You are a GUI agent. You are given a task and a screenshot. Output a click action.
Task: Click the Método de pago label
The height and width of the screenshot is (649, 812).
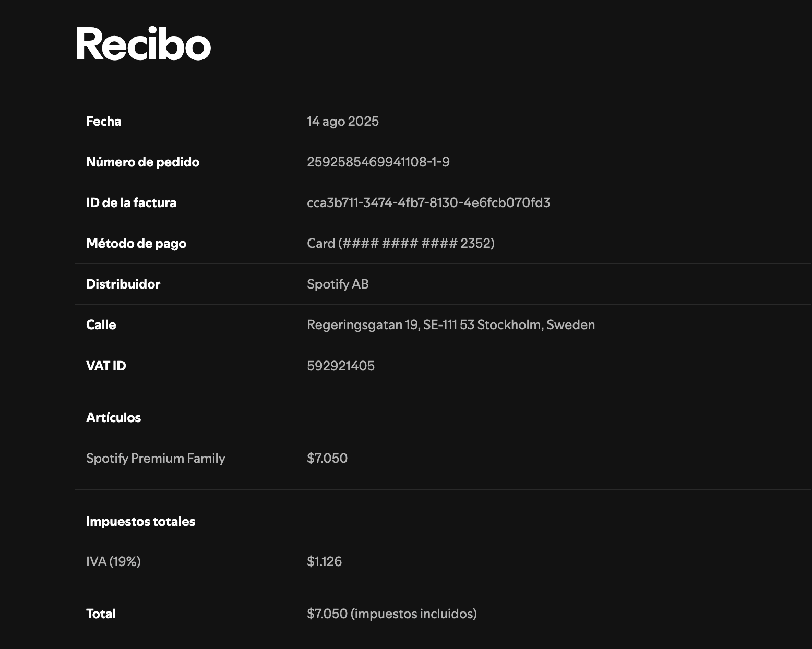(x=136, y=244)
